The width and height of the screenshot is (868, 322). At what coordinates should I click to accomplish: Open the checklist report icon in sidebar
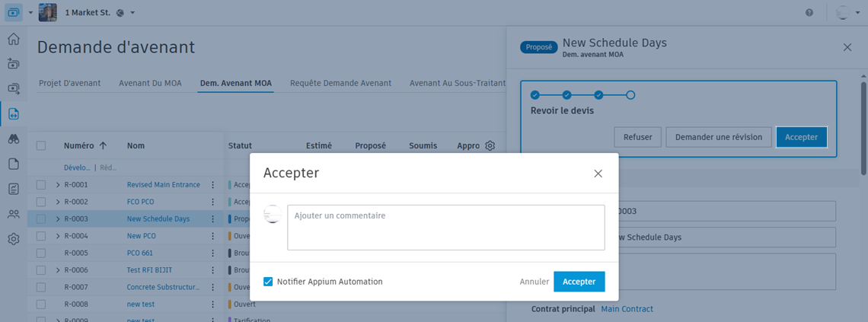tap(13, 190)
